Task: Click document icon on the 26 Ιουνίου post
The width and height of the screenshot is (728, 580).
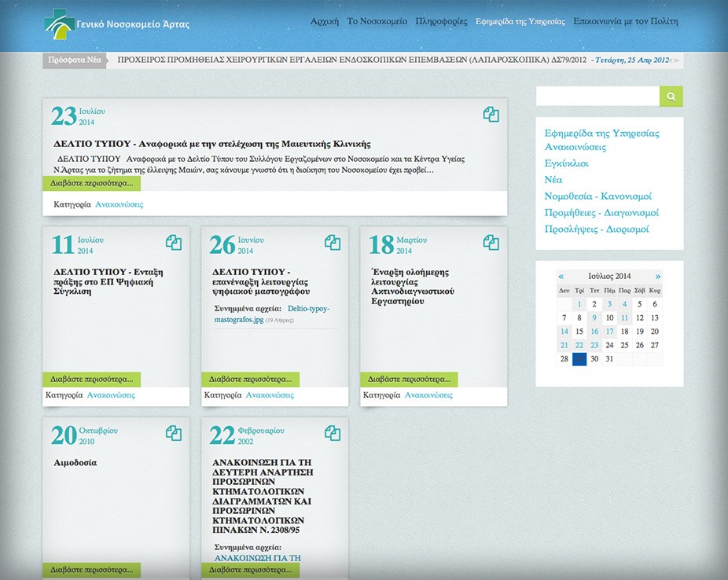Action: click(x=333, y=242)
